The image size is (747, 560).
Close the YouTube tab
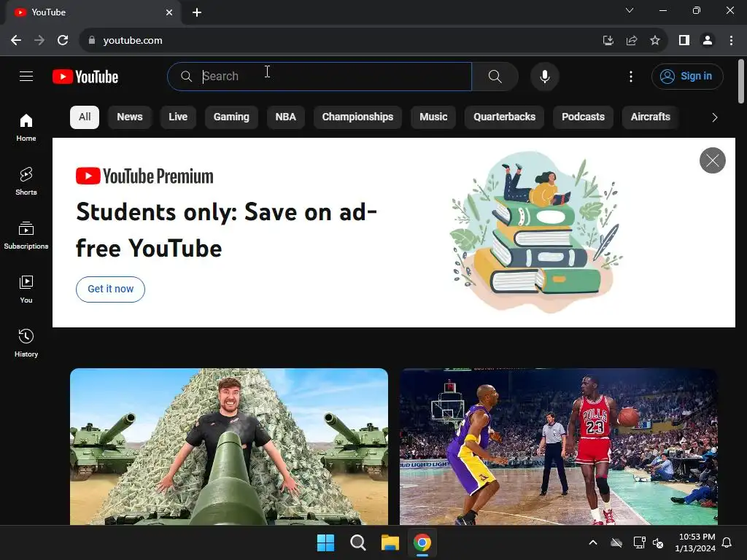[169, 12]
